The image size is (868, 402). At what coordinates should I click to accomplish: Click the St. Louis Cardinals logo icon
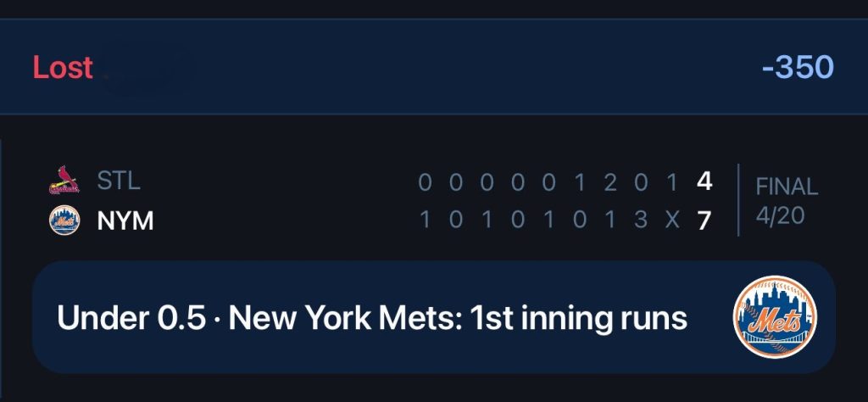coord(64,181)
